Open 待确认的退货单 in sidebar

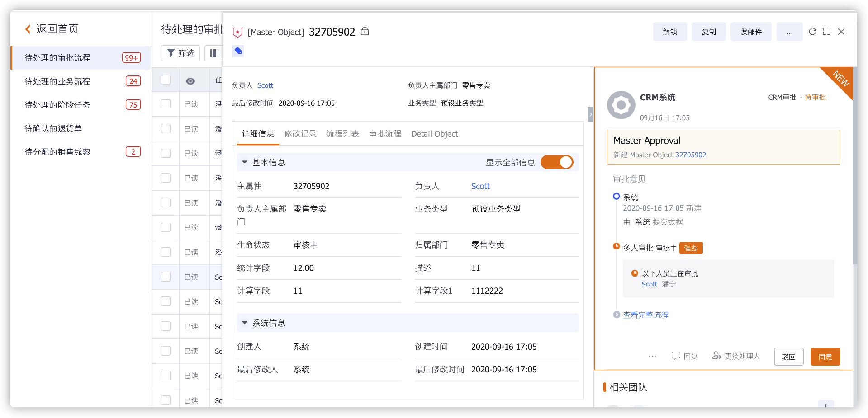[81, 128]
